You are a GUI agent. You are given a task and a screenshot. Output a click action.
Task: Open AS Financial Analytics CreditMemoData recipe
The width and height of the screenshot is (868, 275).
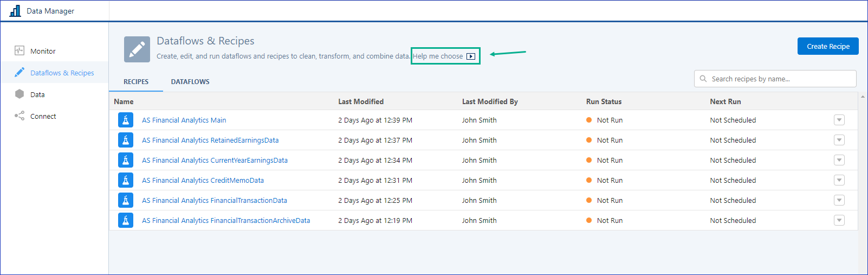tap(203, 181)
